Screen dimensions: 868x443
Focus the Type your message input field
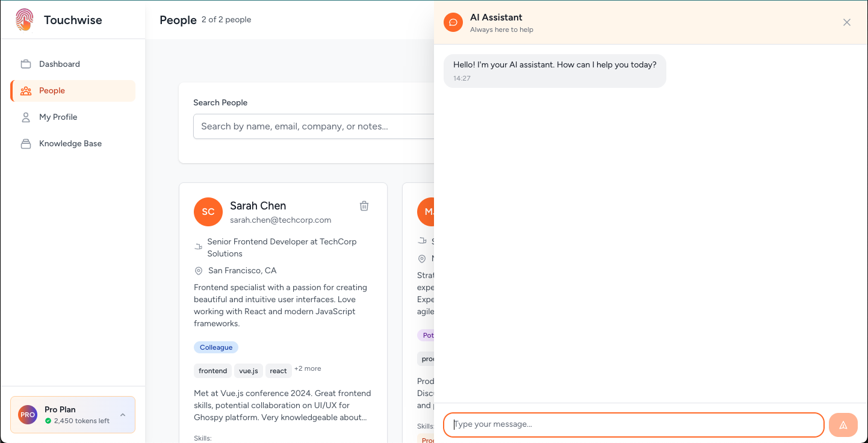pyautogui.click(x=633, y=424)
